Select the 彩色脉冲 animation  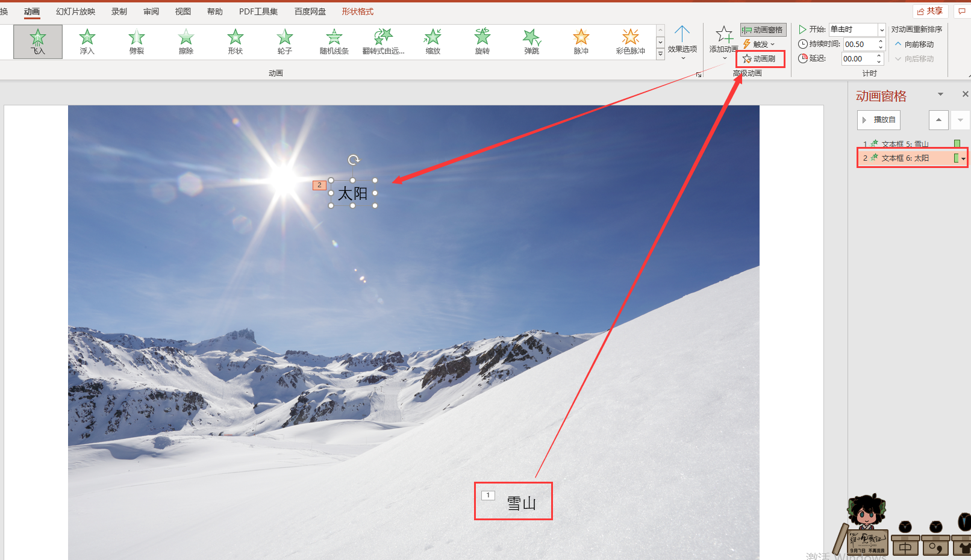(x=631, y=42)
